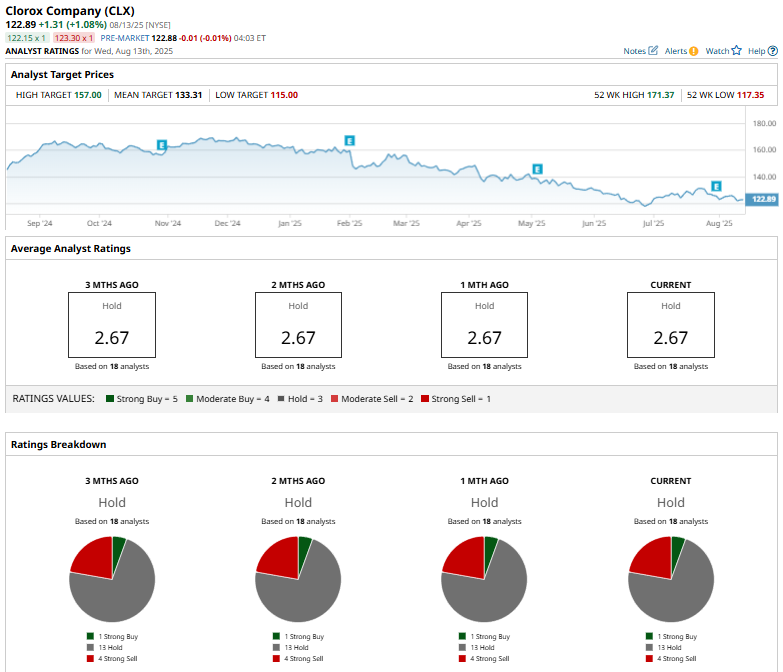
Task: Open the Alerts link
Action: (676, 51)
